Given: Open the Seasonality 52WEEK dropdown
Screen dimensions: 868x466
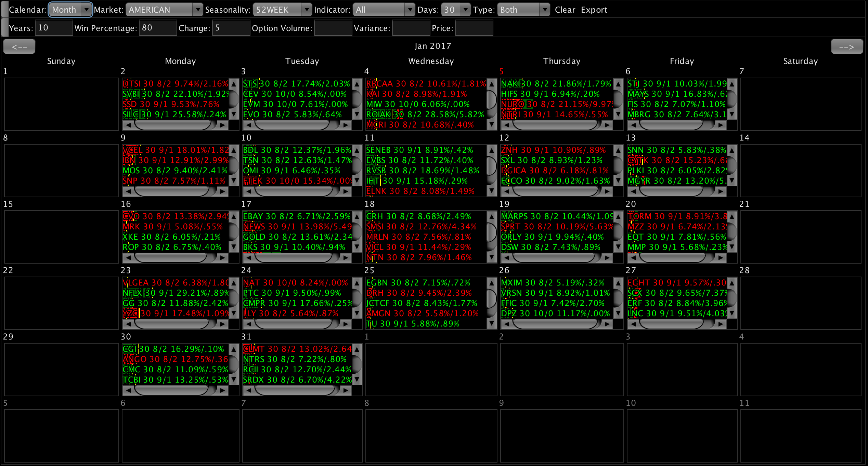Looking at the screenshot, I should click(282, 10).
